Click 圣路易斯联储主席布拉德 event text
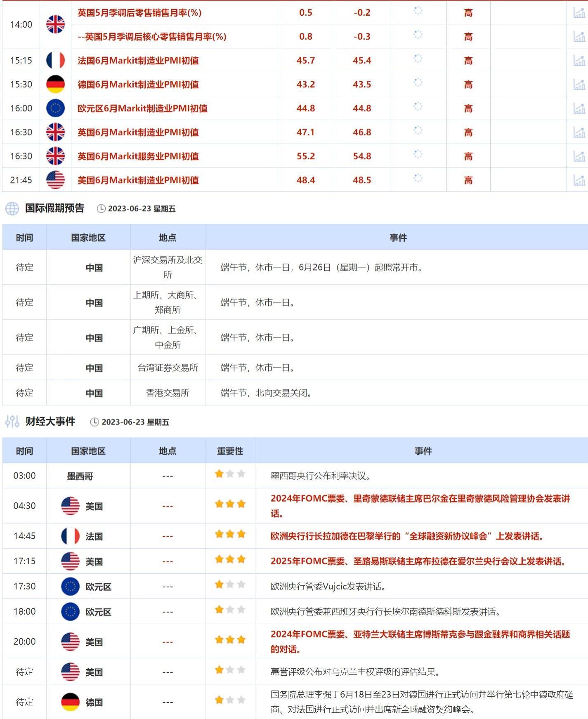588x719 pixels. point(418,561)
